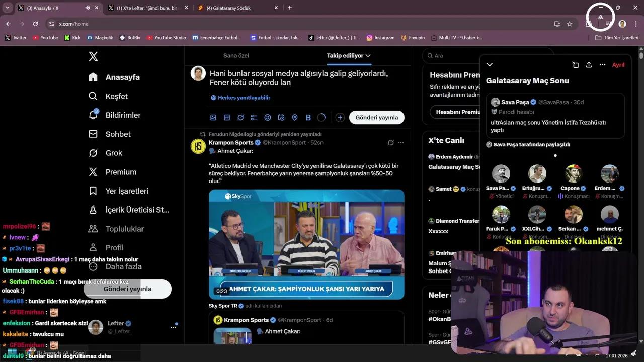Change Herkes yanıtlayabilir reply setting

click(240, 98)
